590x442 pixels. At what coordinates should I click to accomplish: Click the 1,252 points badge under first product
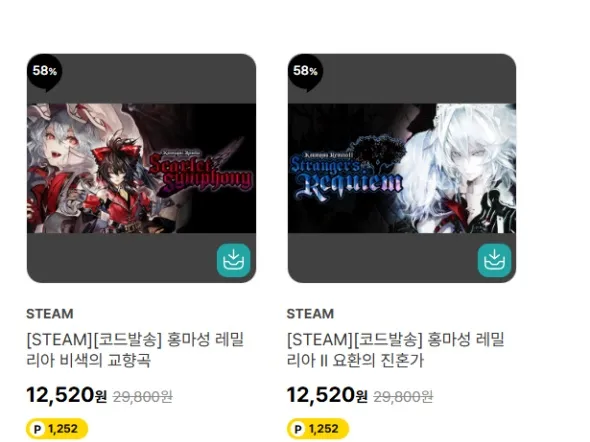[x=57, y=429]
